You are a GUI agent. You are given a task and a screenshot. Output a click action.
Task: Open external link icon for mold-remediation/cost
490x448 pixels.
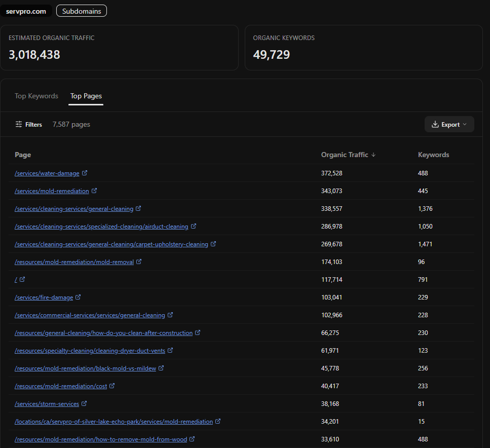click(112, 386)
